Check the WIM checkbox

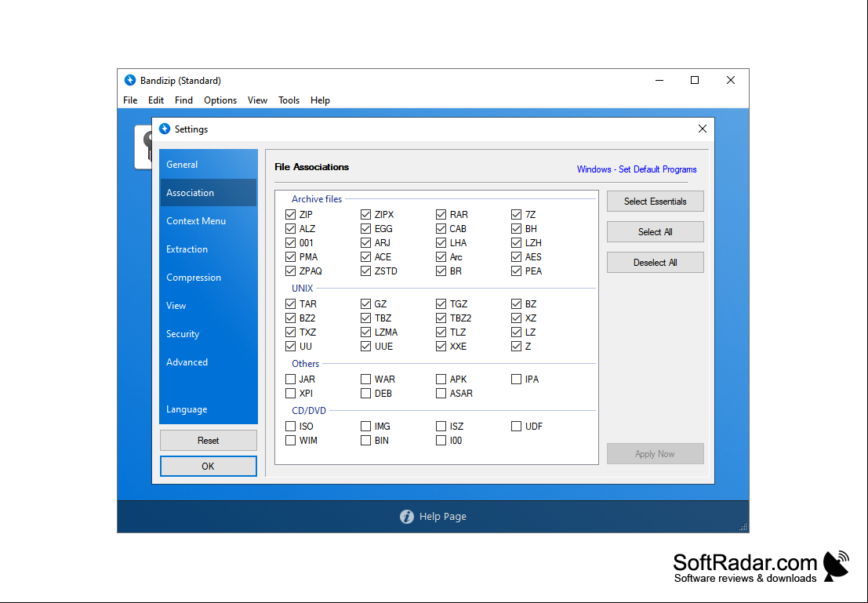point(291,441)
